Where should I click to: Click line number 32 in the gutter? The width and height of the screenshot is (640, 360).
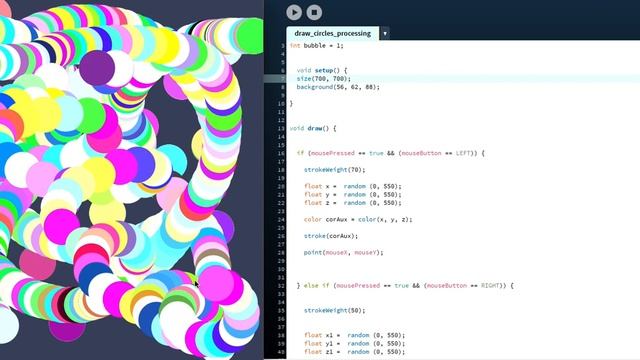[x=281, y=286]
